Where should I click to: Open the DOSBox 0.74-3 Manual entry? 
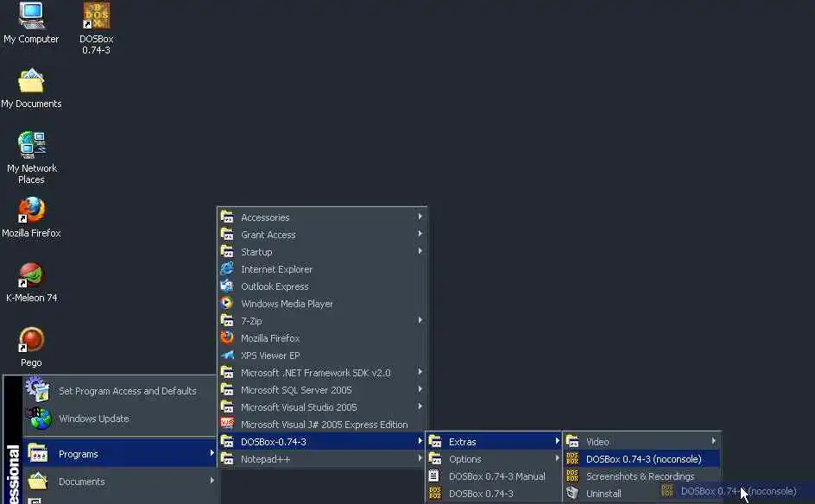pos(493,476)
